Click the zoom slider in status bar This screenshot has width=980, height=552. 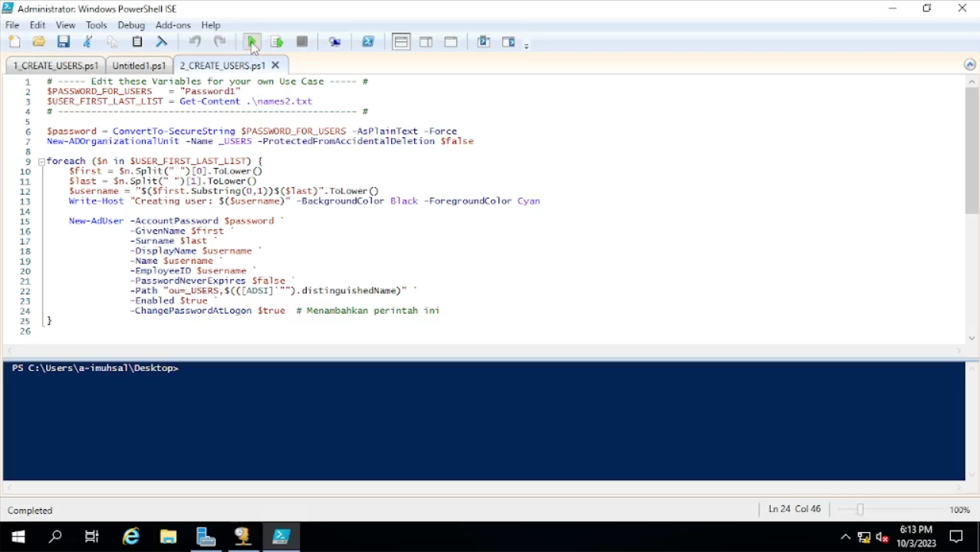click(860, 510)
